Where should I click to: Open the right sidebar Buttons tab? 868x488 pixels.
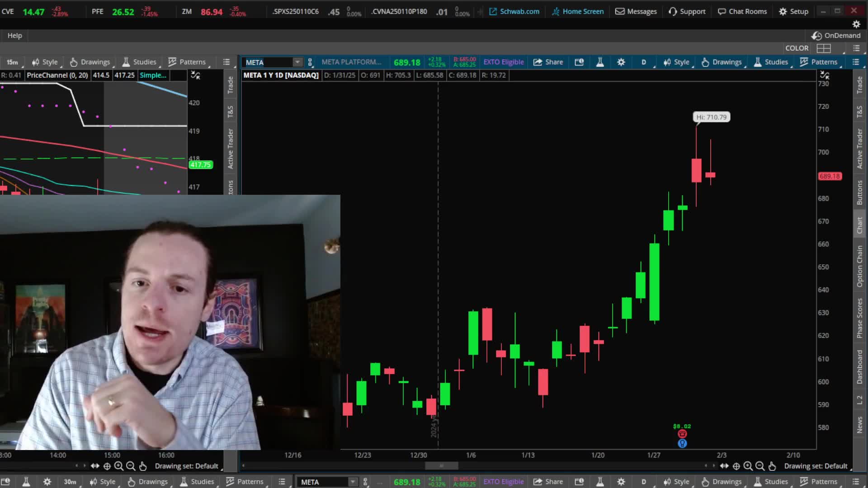[x=859, y=192]
